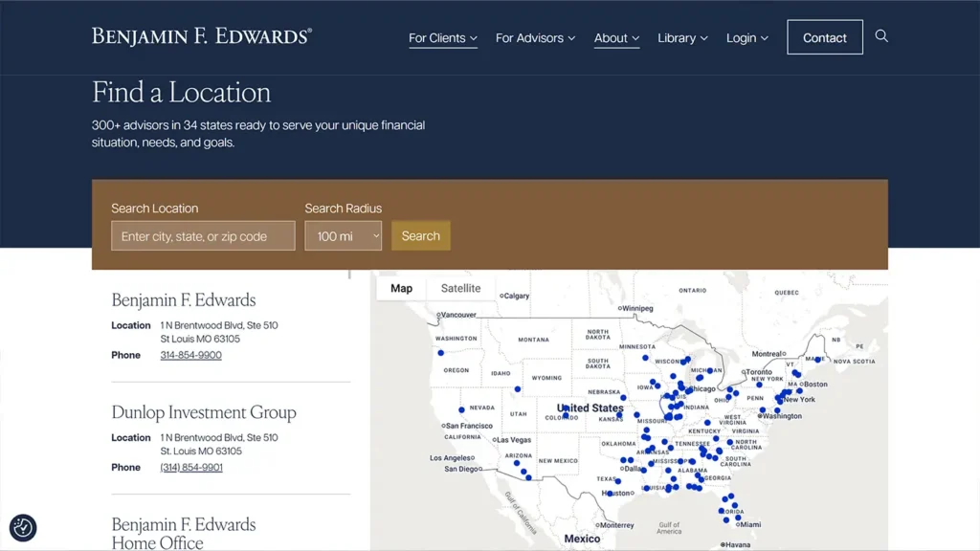Select the Benjamin F. Edwards logo
The width and height of the screenshot is (980, 551).
[200, 35]
